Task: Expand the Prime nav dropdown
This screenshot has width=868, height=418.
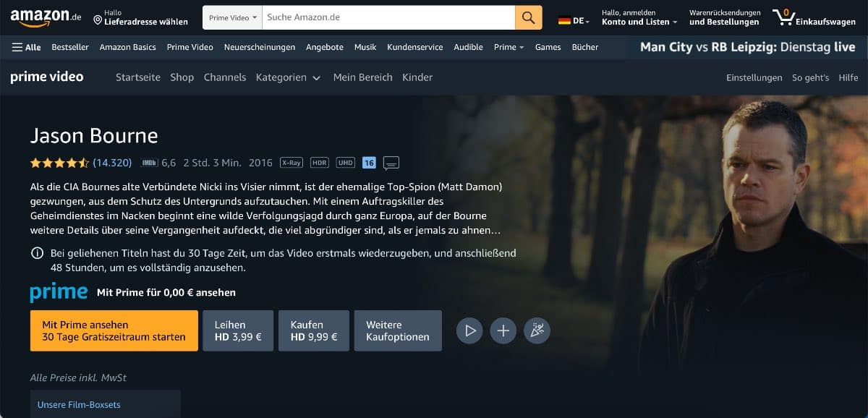Action: (509, 47)
